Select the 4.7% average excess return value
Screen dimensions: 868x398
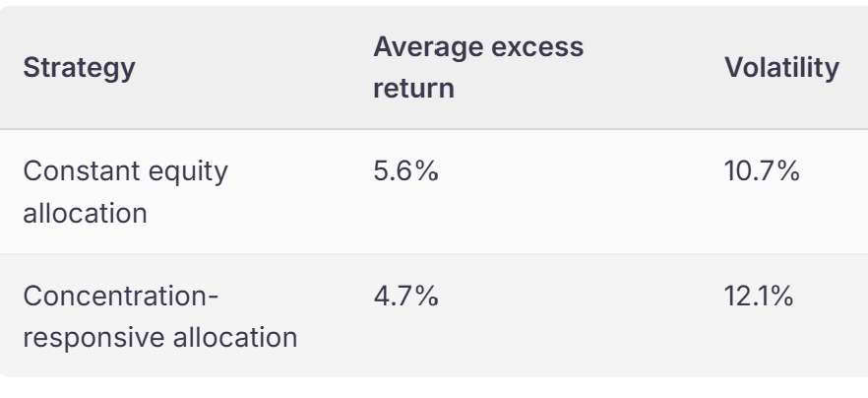tap(405, 296)
